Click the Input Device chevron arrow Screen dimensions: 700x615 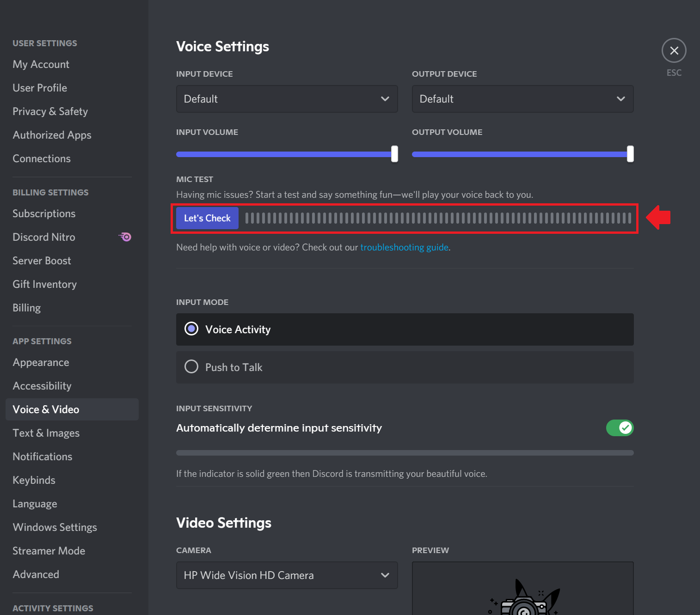385,99
